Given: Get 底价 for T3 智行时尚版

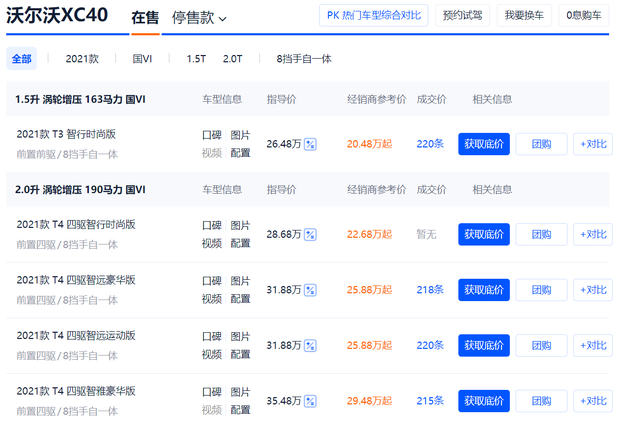Looking at the screenshot, I should pyautogui.click(x=484, y=144).
